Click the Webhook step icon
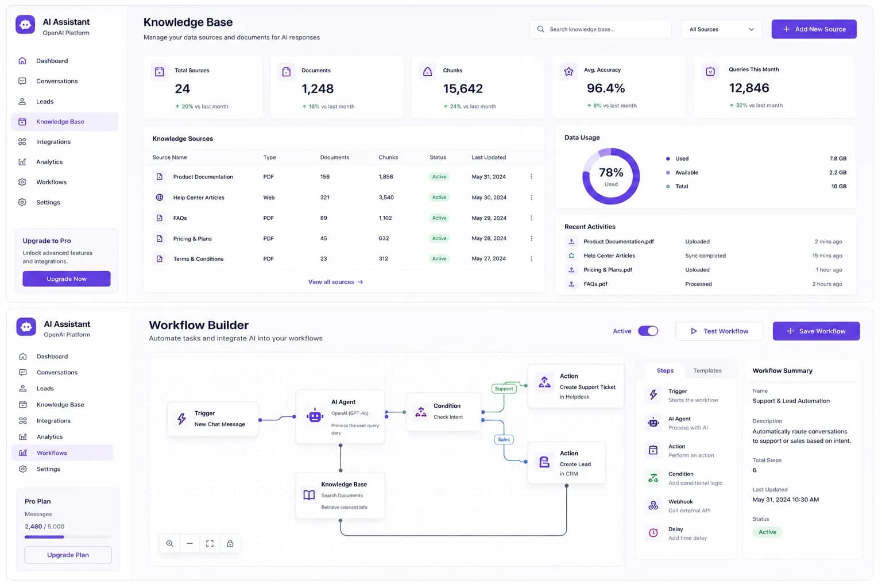 tap(653, 505)
